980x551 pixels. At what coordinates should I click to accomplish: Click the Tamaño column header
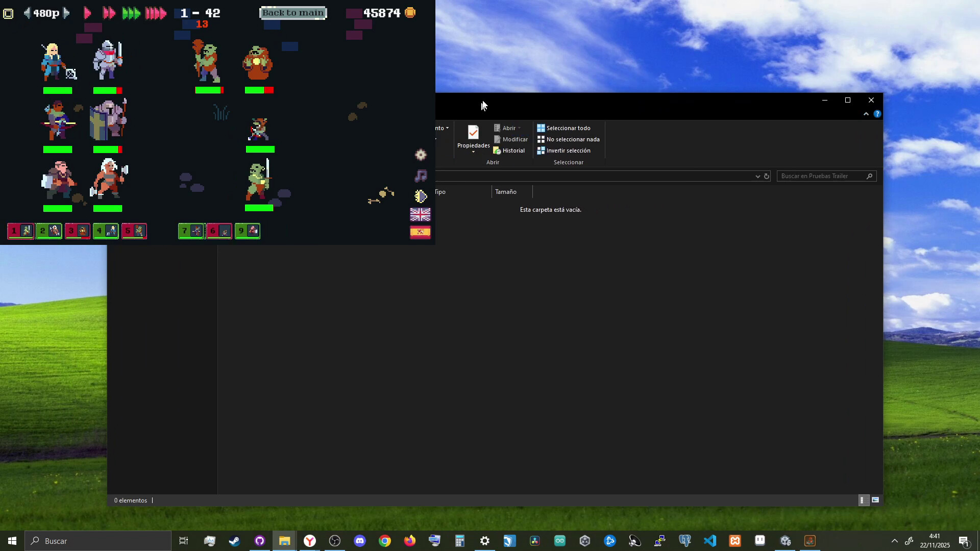(x=506, y=192)
